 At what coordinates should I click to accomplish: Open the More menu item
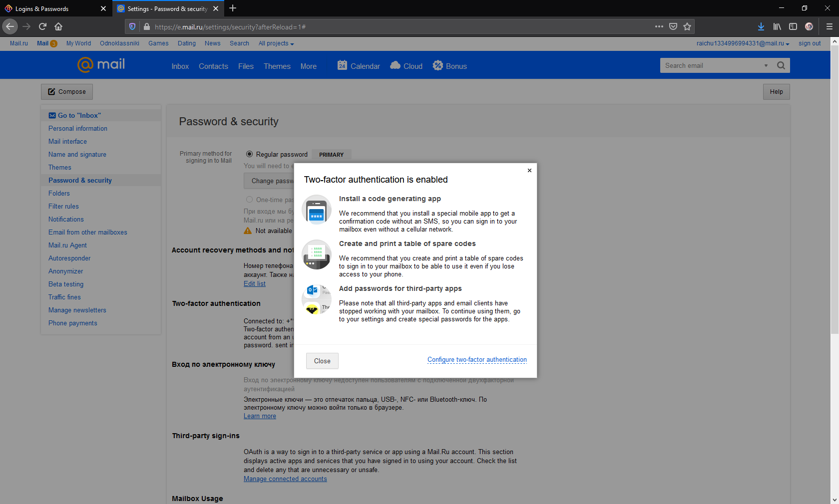point(309,66)
